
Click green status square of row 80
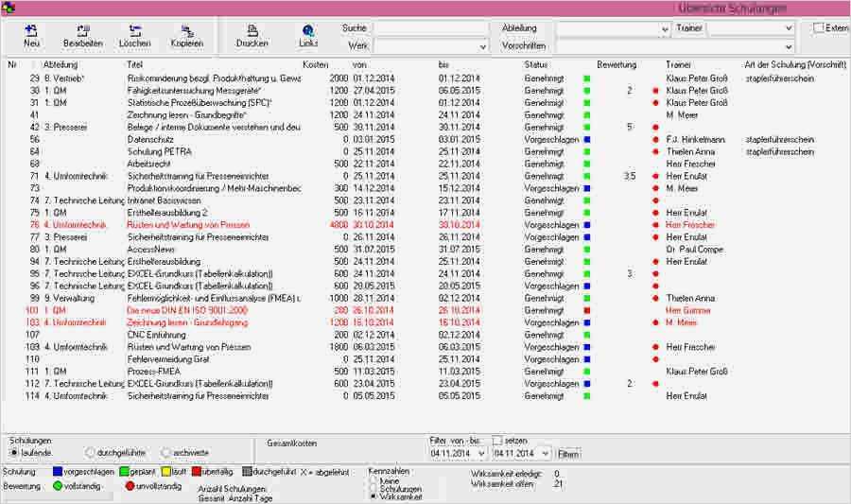click(x=586, y=250)
